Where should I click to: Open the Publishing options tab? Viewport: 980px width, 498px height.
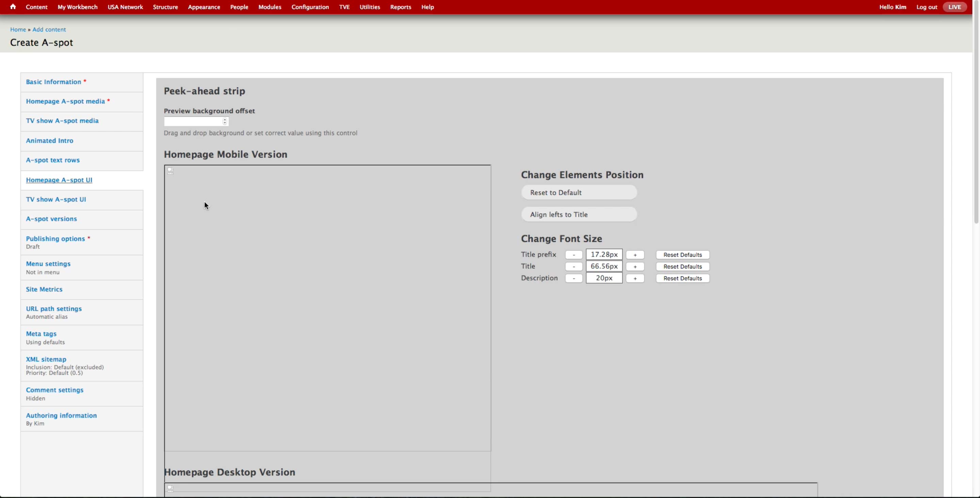pyautogui.click(x=55, y=239)
